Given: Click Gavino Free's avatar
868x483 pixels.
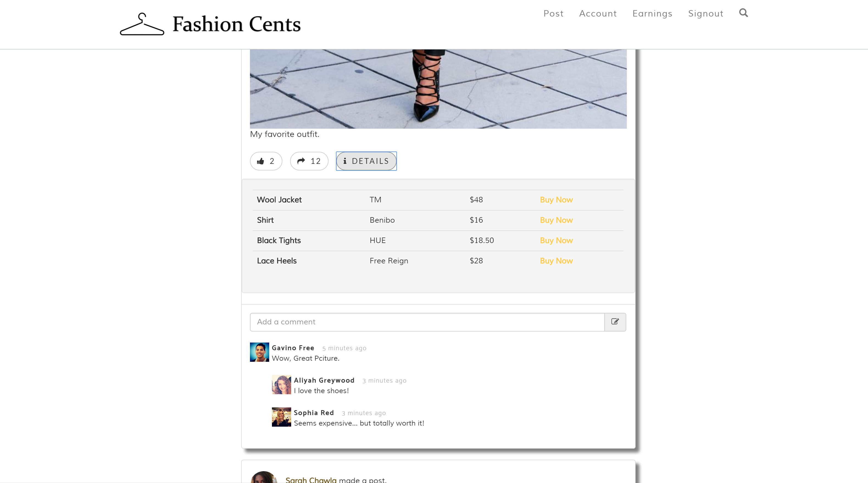Looking at the screenshot, I should [x=260, y=352].
